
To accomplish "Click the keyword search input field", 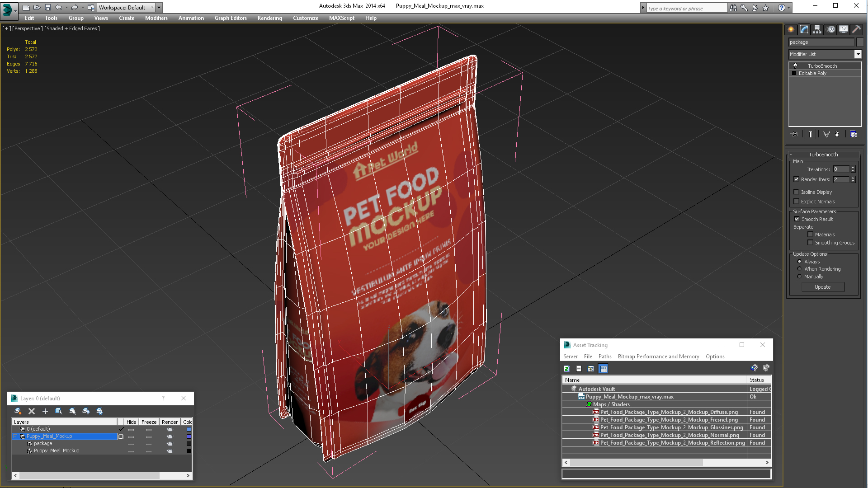I will point(686,8).
